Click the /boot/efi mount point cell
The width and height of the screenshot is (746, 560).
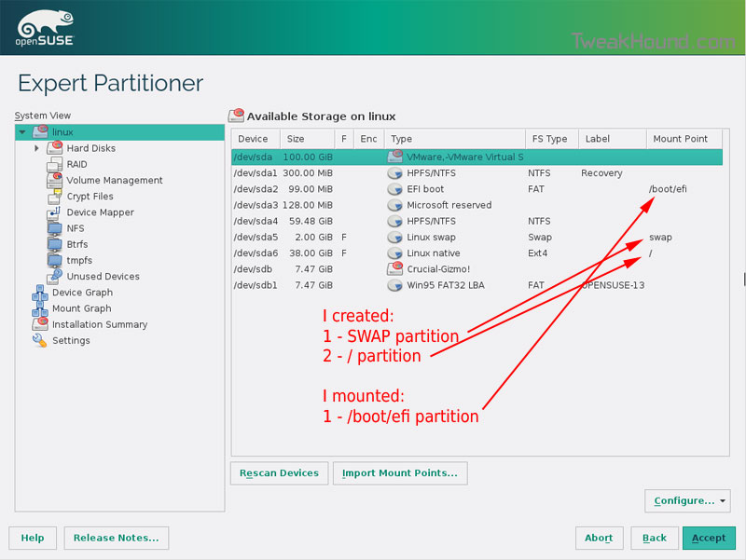(x=668, y=189)
